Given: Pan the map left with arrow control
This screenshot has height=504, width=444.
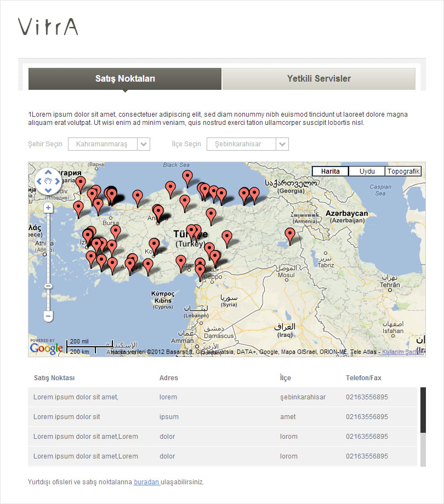Looking at the screenshot, I should point(39,181).
